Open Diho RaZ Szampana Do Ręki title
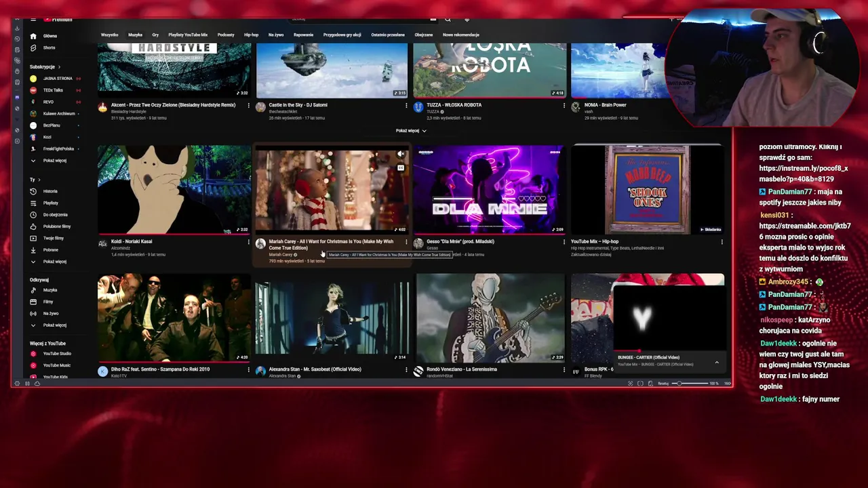Image resolution: width=868 pixels, height=488 pixels. (160, 369)
